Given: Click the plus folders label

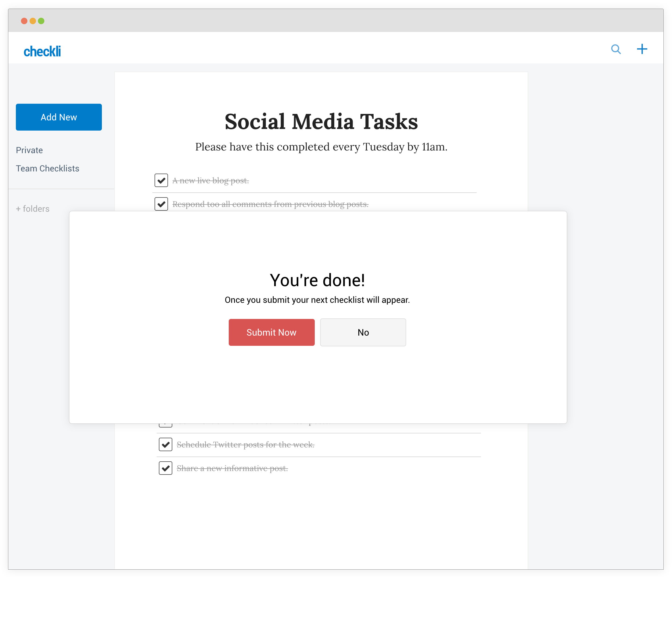Looking at the screenshot, I should 32,208.
